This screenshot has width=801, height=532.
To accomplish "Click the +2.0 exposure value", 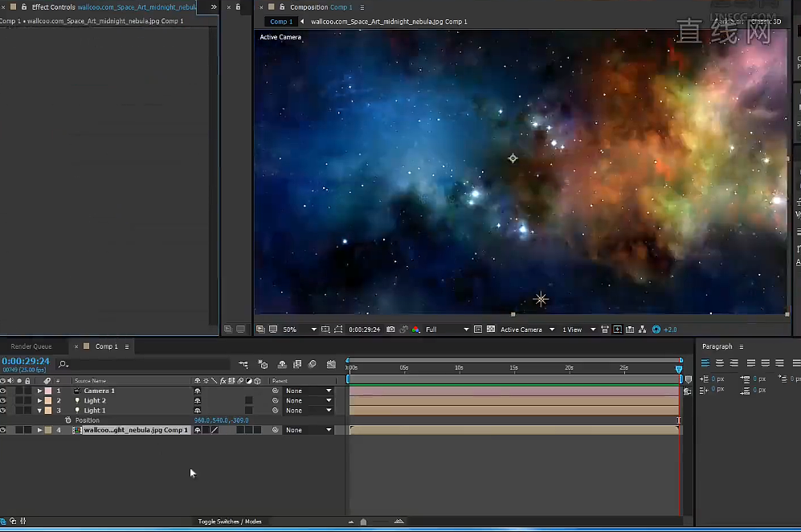I will [670, 329].
